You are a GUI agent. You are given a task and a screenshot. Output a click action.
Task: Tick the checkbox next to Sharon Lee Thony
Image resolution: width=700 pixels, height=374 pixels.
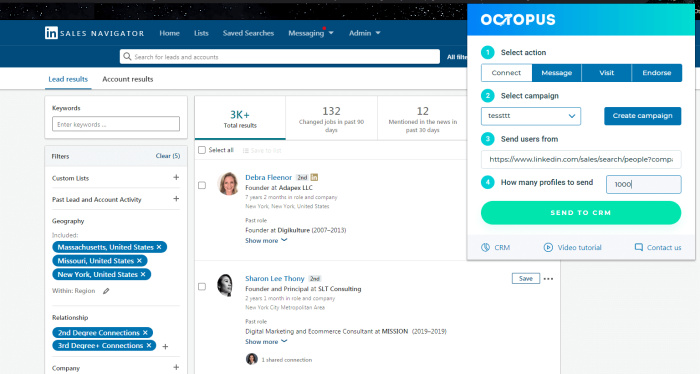pos(202,287)
